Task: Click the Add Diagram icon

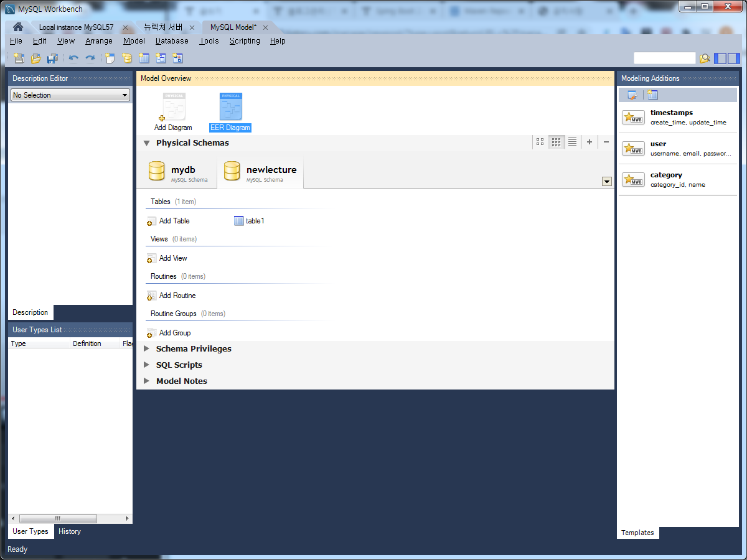Action: 174,107
